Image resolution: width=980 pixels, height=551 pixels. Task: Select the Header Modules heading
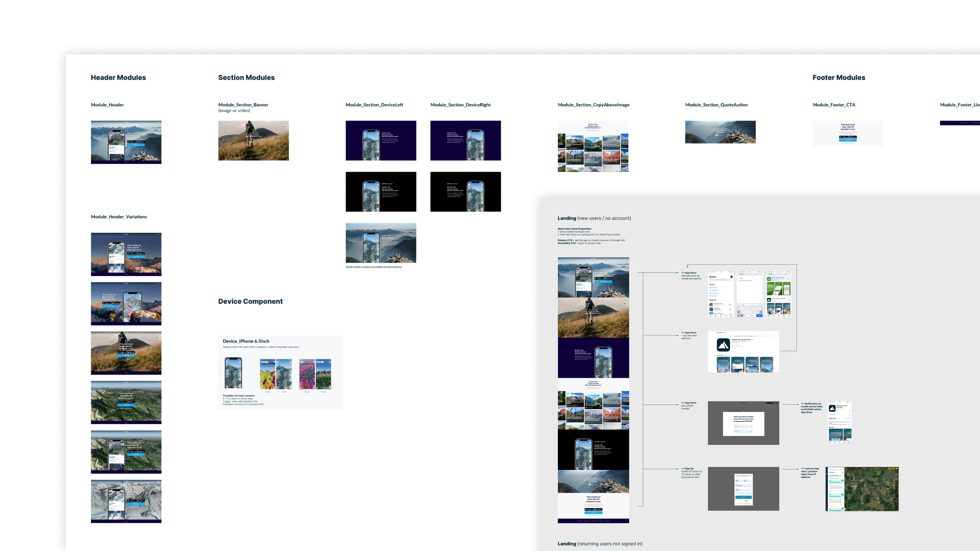pos(118,78)
